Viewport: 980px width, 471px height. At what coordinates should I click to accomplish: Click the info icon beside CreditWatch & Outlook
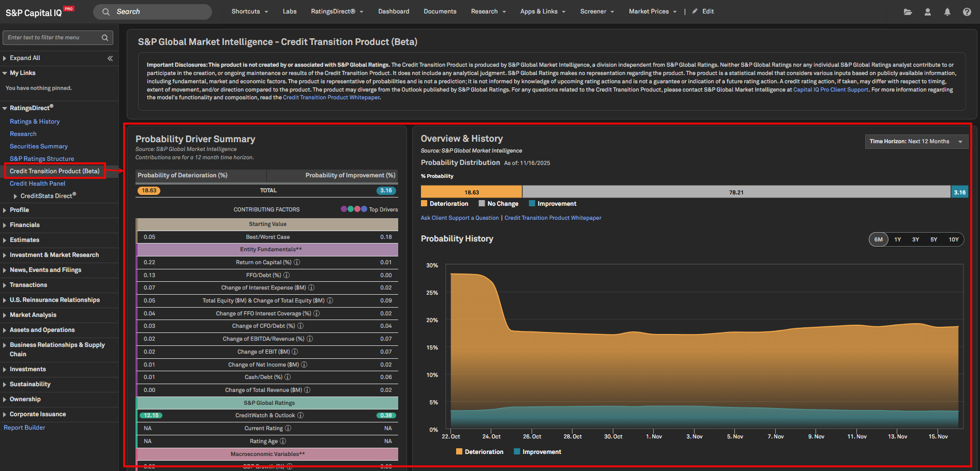point(300,415)
